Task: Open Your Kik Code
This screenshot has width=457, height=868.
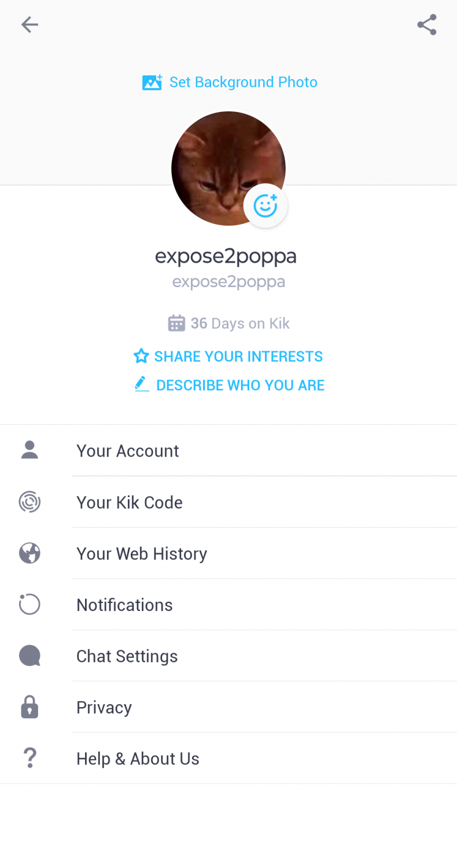Action: (x=130, y=502)
